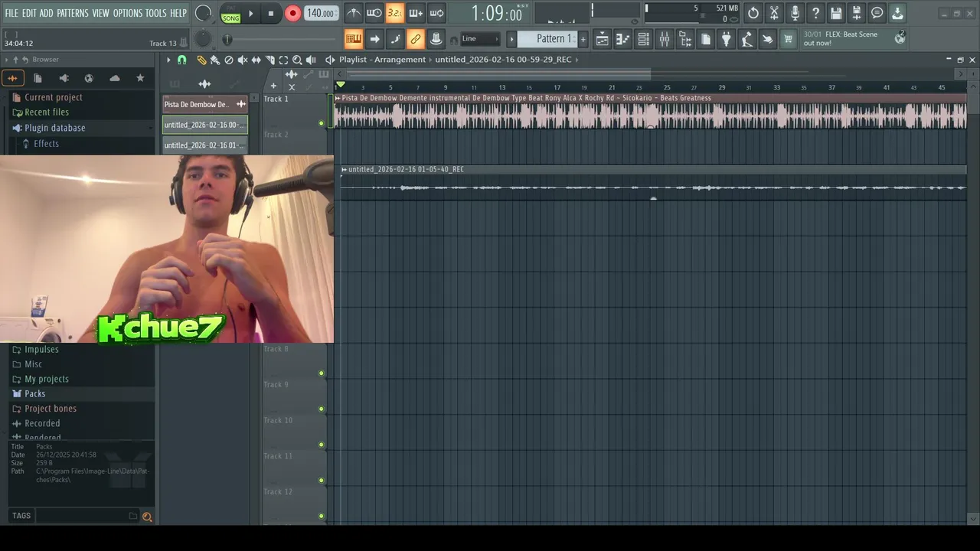Open the EDIT menu
980x551 pixels.
click(29, 13)
